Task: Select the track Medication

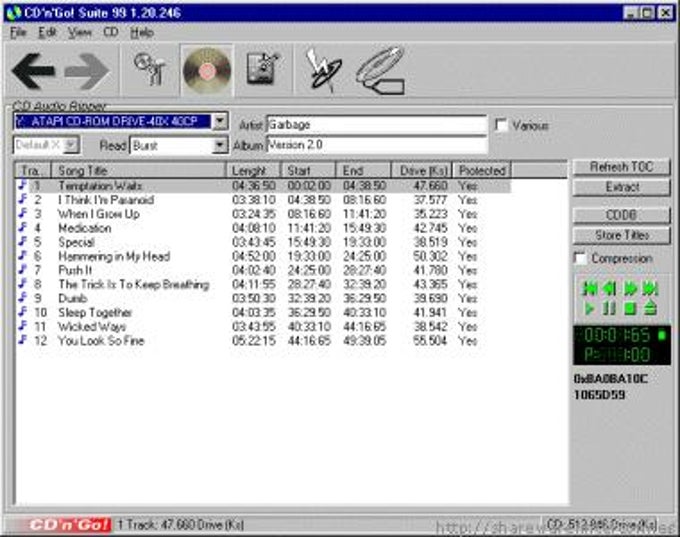Action: pyautogui.click(x=85, y=228)
